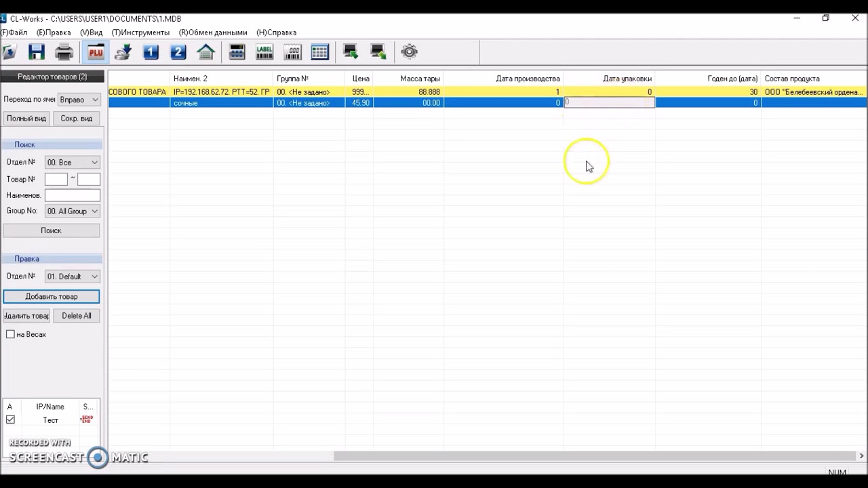Click the 'Масса тары' column header

[x=409, y=79]
